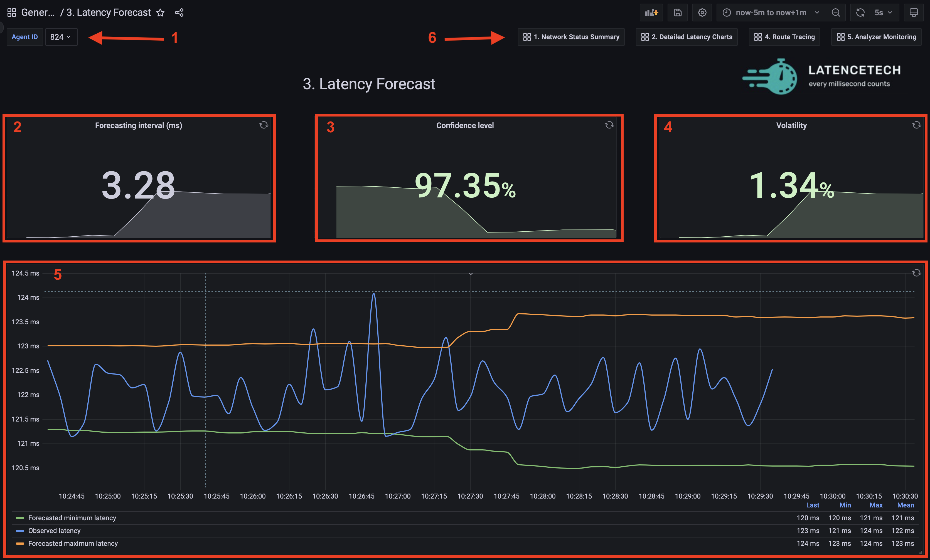
Task: Hide the Observed latency series in the legend
Action: [x=54, y=530]
